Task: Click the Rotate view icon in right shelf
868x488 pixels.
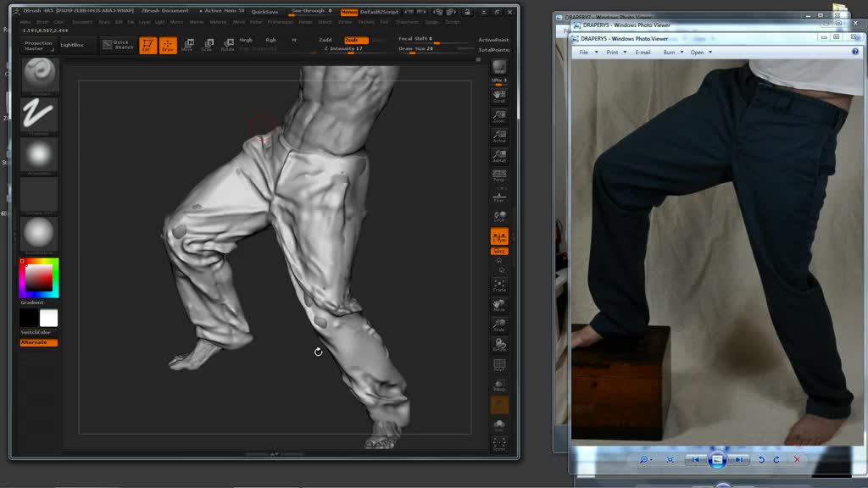Action: pos(499,346)
